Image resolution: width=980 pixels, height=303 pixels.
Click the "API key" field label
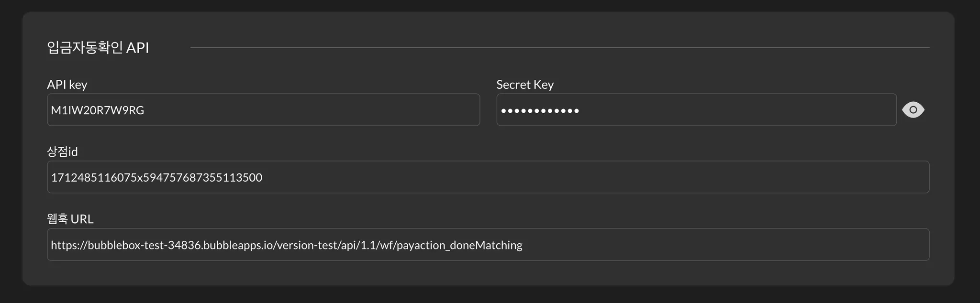67,85
